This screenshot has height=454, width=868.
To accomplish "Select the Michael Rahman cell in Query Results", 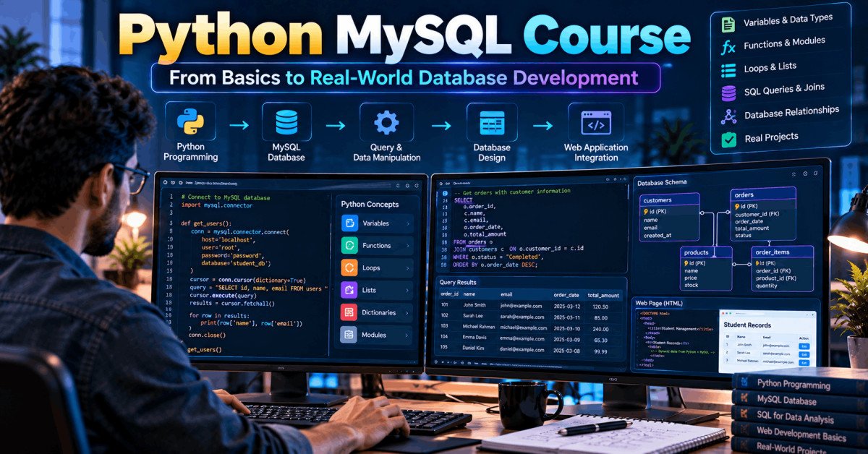I will pos(480,327).
